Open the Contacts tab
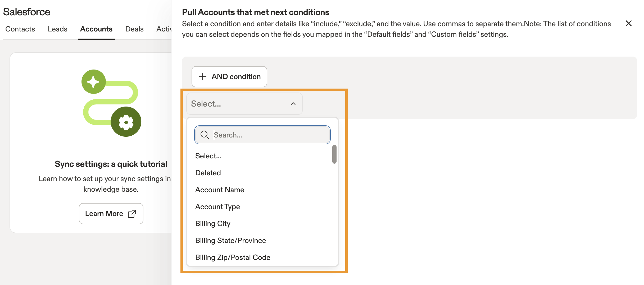The image size is (644, 285). [x=20, y=29]
